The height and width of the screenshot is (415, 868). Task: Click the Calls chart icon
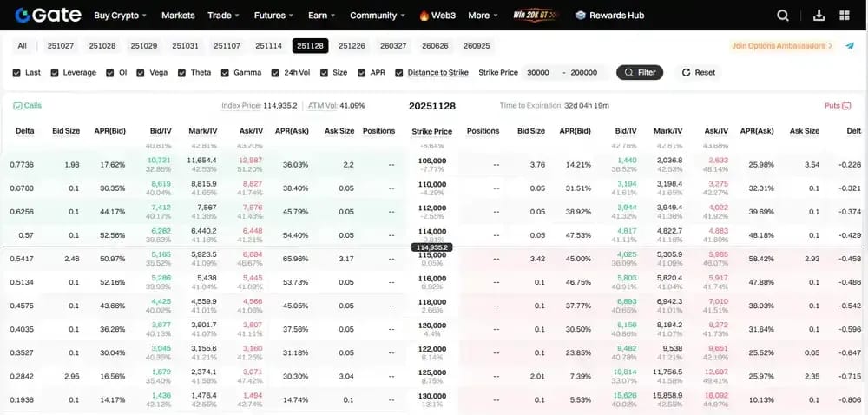click(17, 105)
